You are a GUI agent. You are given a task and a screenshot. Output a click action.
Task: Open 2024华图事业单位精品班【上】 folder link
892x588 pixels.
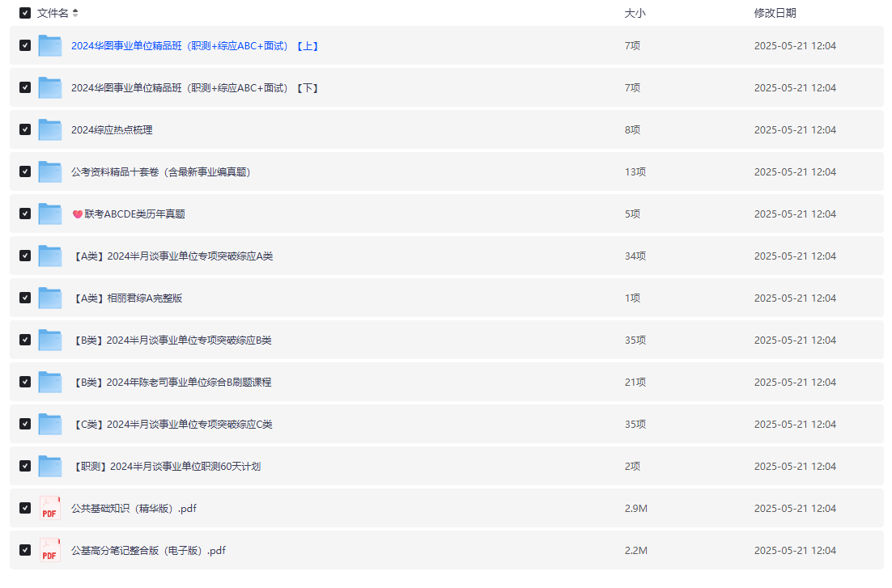click(195, 46)
